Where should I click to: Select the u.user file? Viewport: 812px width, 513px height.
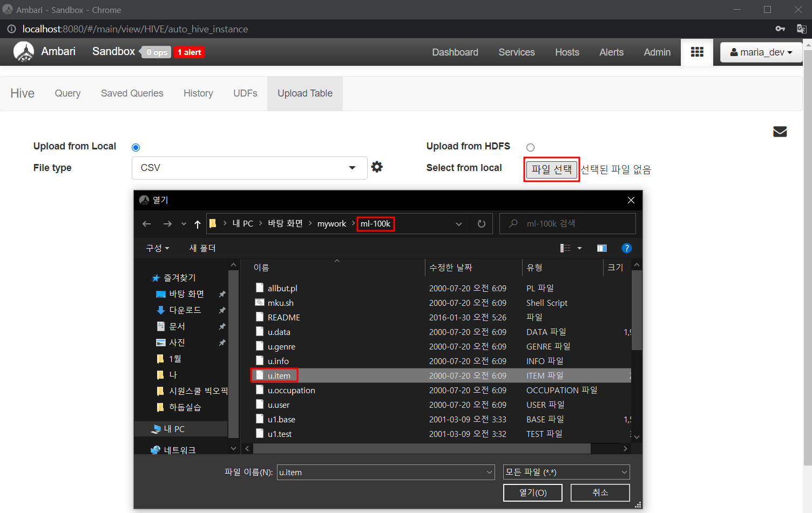point(279,405)
